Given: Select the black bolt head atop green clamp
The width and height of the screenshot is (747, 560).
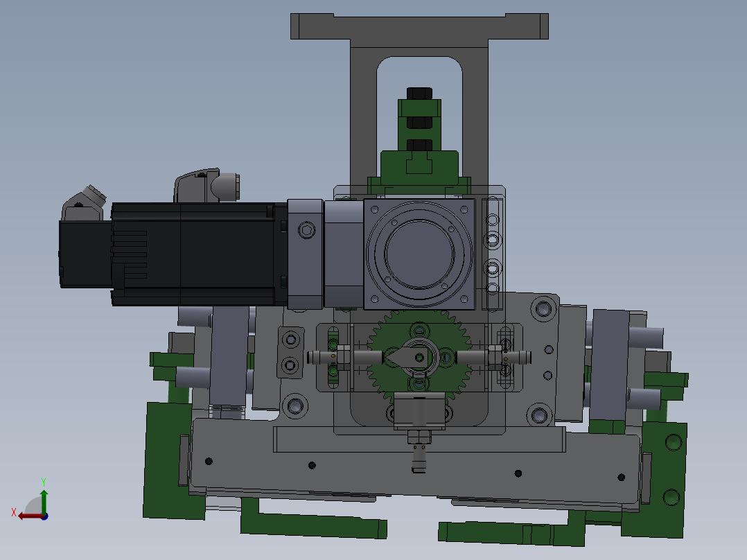Looking at the screenshot, I should (419, 94).
